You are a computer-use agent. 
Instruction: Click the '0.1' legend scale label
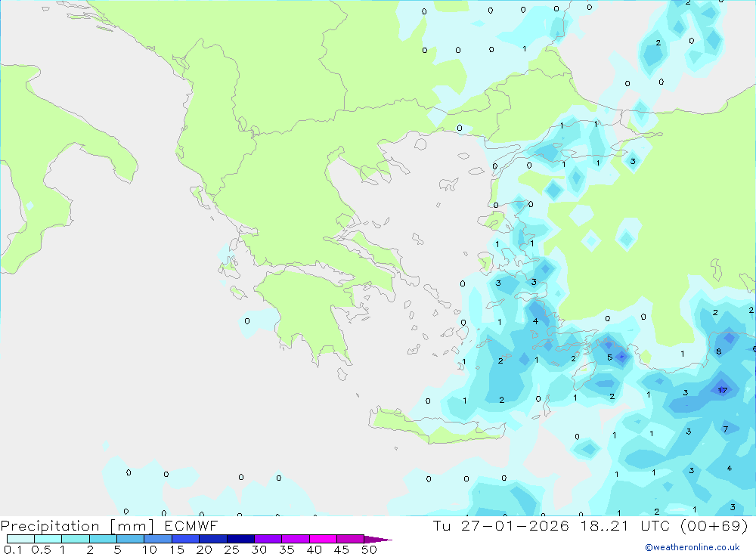pyautogui.click(x=13, y=549)
